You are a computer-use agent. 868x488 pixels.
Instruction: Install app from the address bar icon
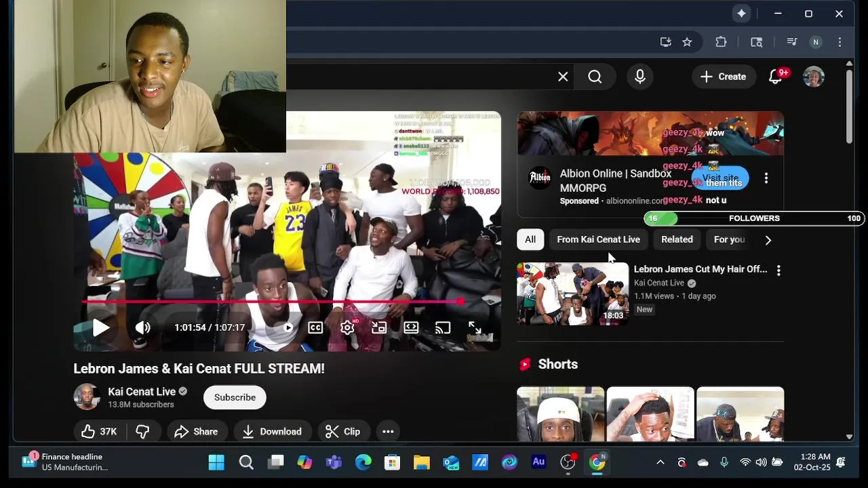[666, 42]
